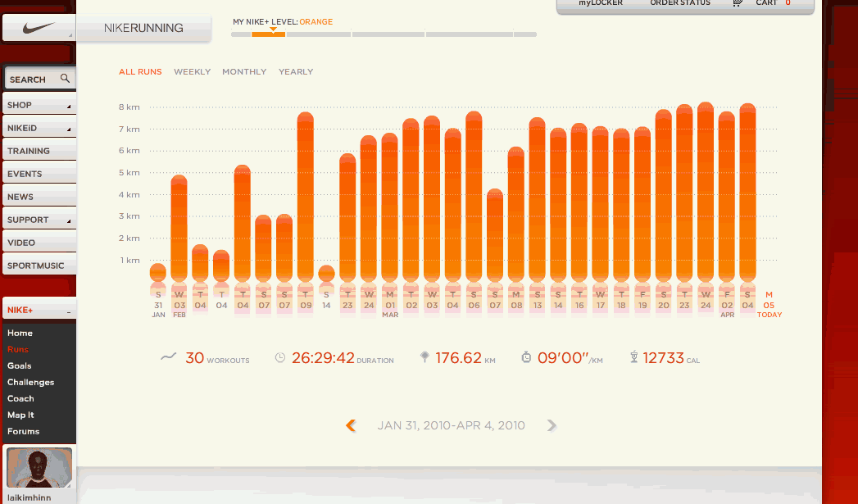Open ORDER STATUS link
Screen dimensions: 858x504
[x=680, y=2]
